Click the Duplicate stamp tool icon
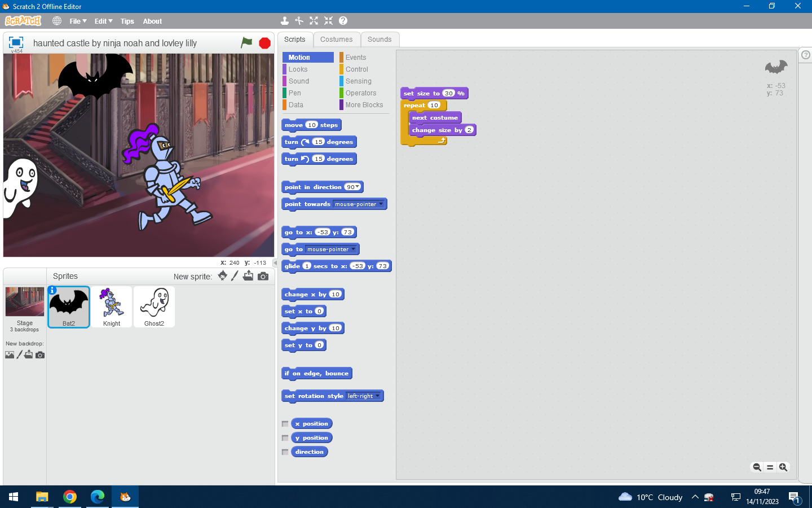Screen dimensions: 812x508 click(x=285, y=21)
